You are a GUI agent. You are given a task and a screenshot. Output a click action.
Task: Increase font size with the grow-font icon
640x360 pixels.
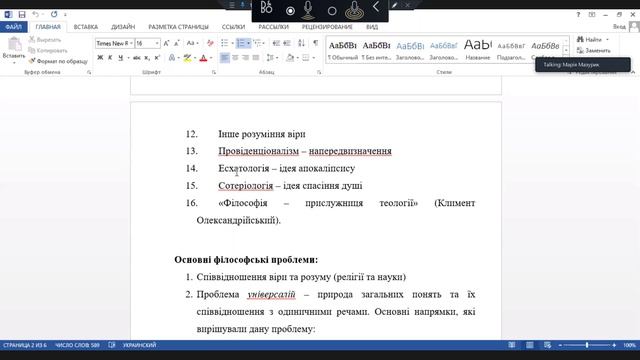point(166,43)
